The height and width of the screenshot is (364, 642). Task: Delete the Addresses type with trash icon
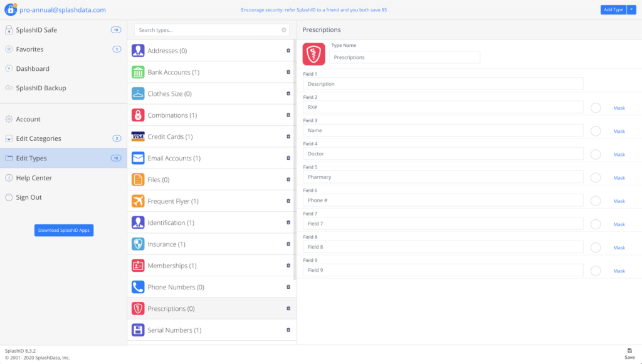pos(288,51)
